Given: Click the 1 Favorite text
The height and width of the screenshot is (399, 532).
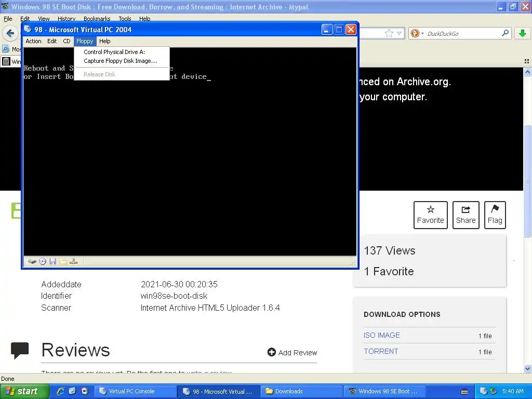Looking at the screenshot, I should click(389, 271).
